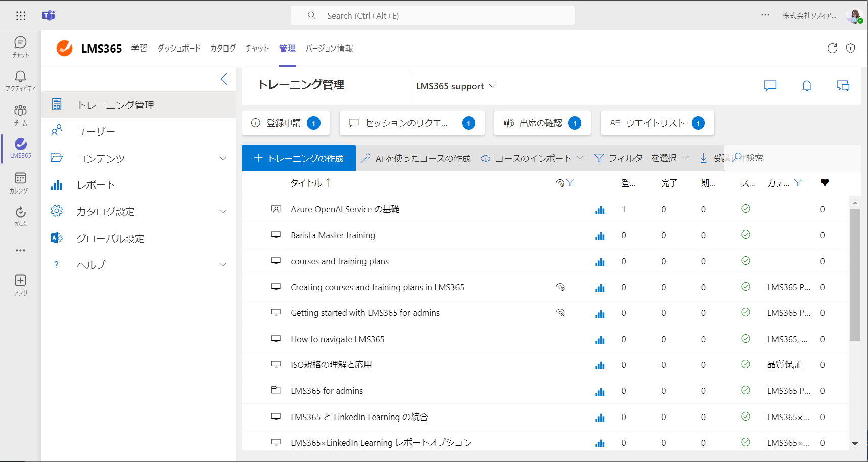Collapse the left navigation panel

[x=224, y=79]
